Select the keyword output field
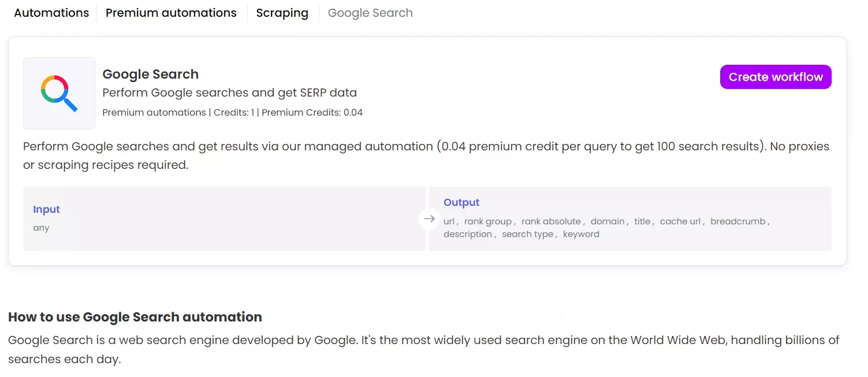868x377 pixels. (581, 234)
